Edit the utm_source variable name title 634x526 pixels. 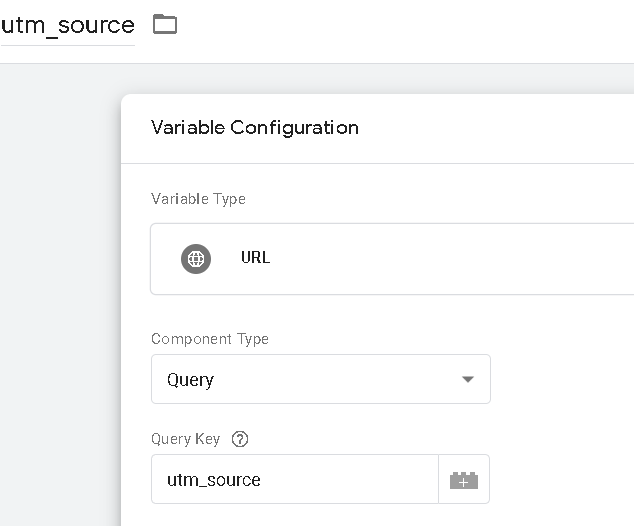pyautogui.click(x=68, y=25)
